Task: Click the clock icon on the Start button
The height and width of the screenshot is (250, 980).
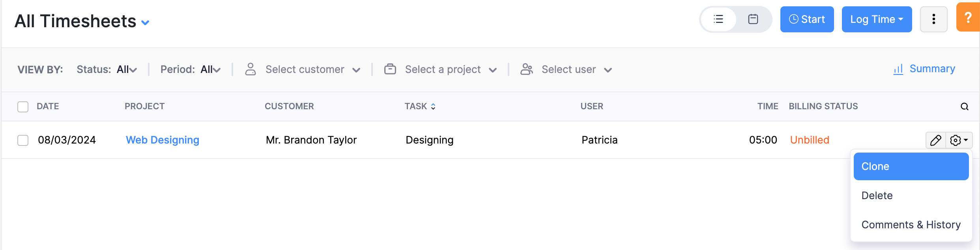Action: [x=795, y=19]
